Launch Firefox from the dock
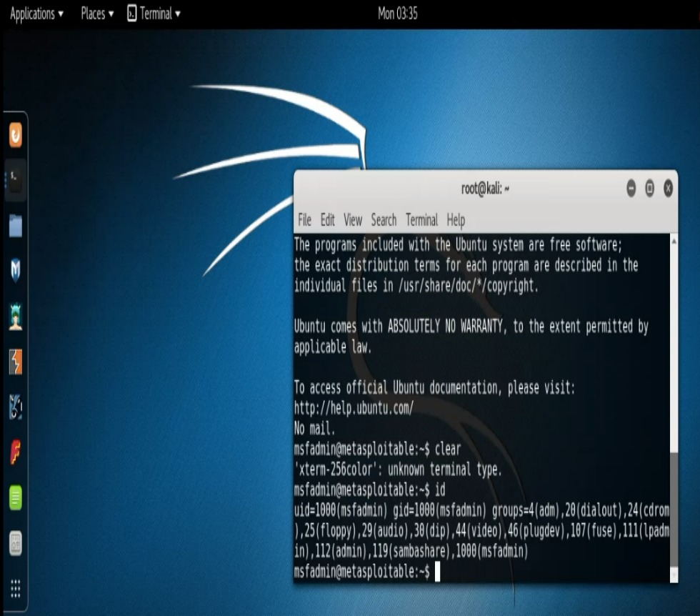Screen dimensions: 700x616 click(x=16, y=135)
